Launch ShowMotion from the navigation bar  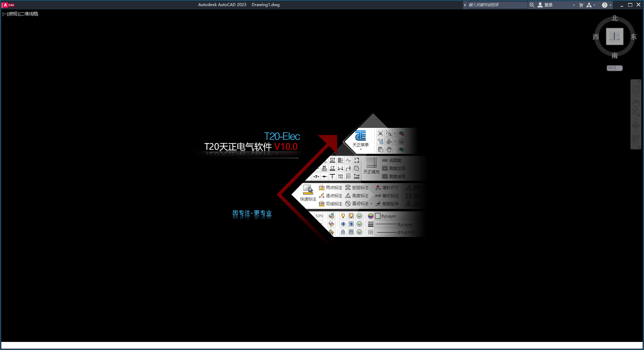[636, 139]
